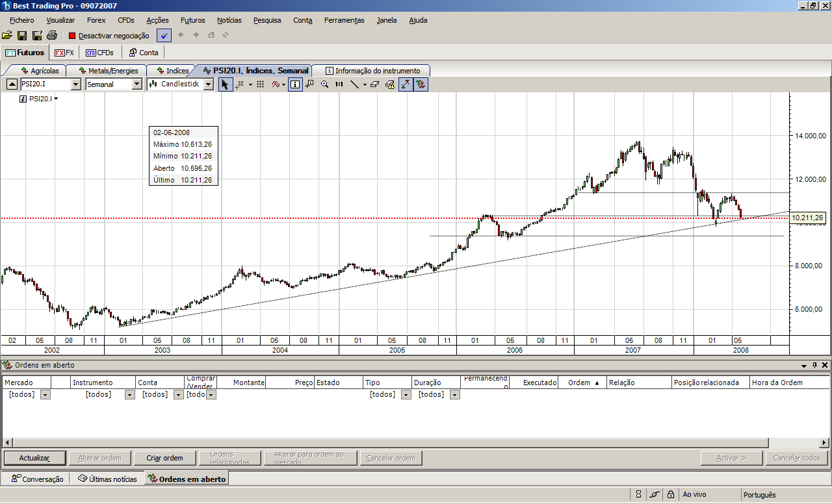The image size is (832, 504).
Task: Sort by the Ordem column header
Action: click(582, 383)
